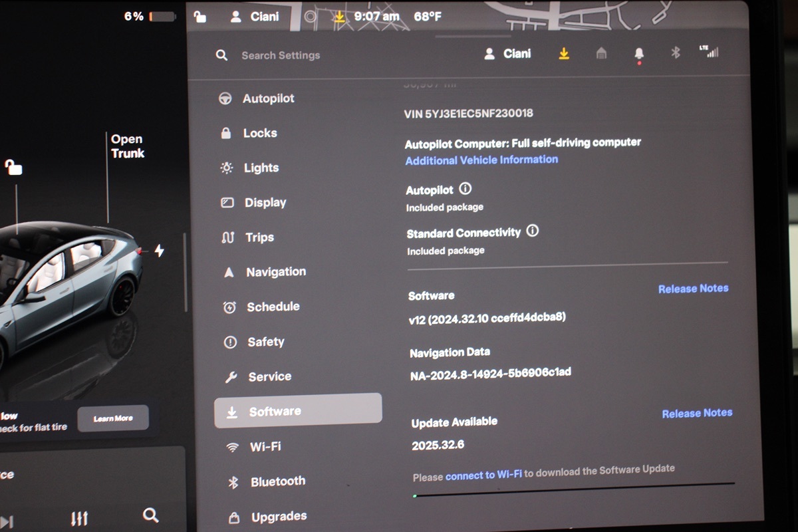Screen dimensions: 798x532
Task: Tap the lock icon in top status bar
Action: [199, 17]
